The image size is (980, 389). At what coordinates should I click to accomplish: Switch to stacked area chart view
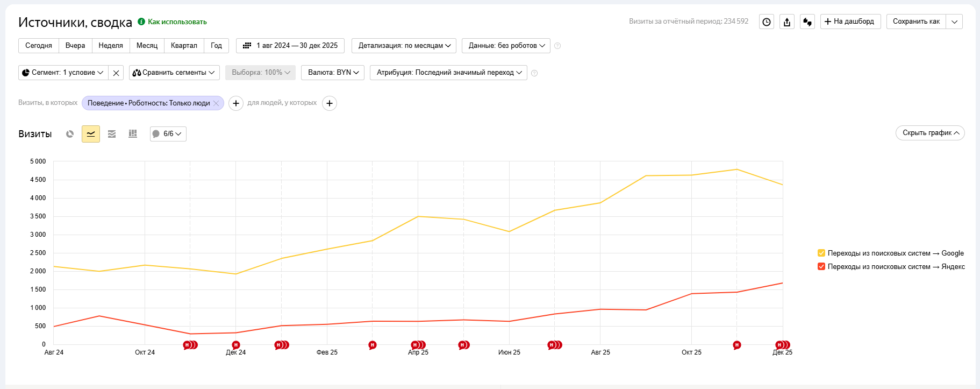tap(112, 134)
